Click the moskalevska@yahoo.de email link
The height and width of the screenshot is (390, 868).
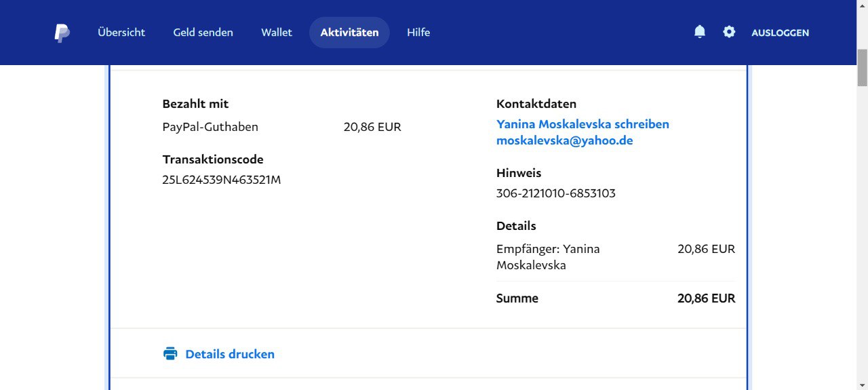tap(564, 140)
